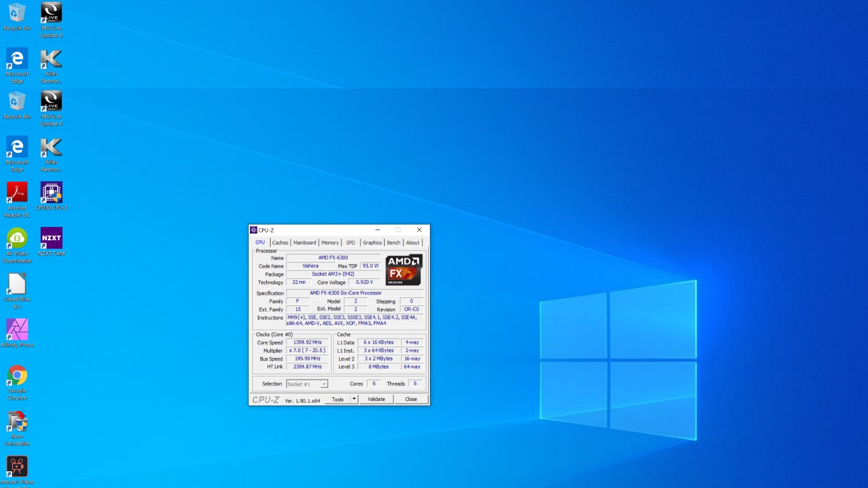Minimize the CPU-Z window
This screenshot has width=868, height=488.
[x=377, y=230]
